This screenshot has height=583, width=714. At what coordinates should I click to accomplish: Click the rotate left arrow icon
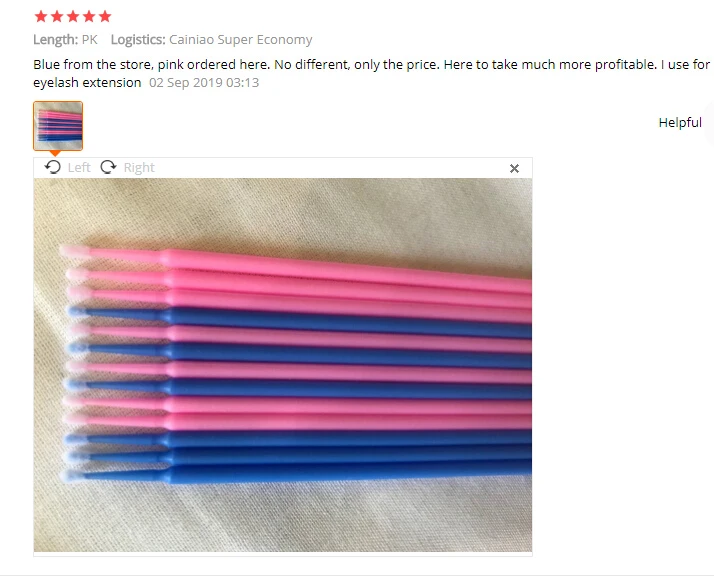(x=53, y=167)
